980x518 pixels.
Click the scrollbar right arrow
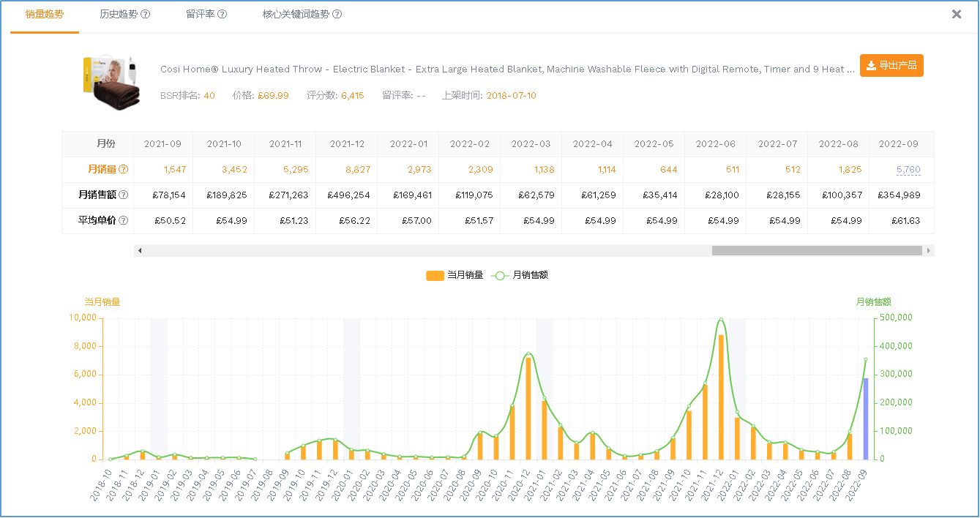pos(928,251)
